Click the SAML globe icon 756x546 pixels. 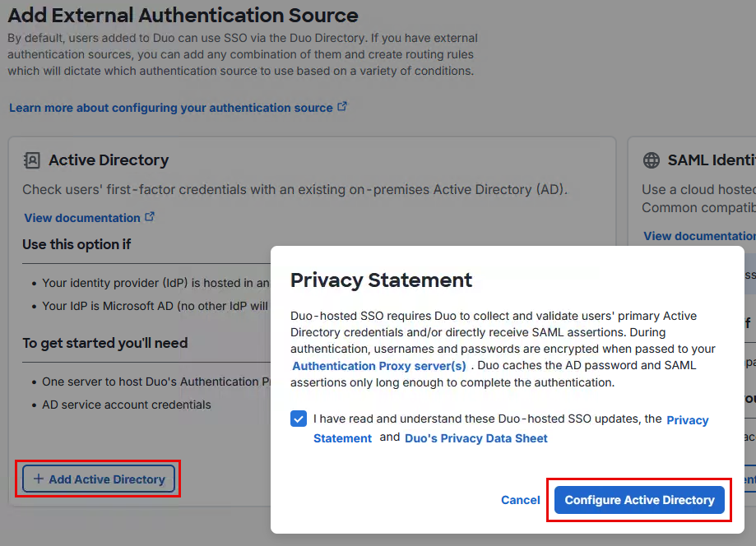652,160
